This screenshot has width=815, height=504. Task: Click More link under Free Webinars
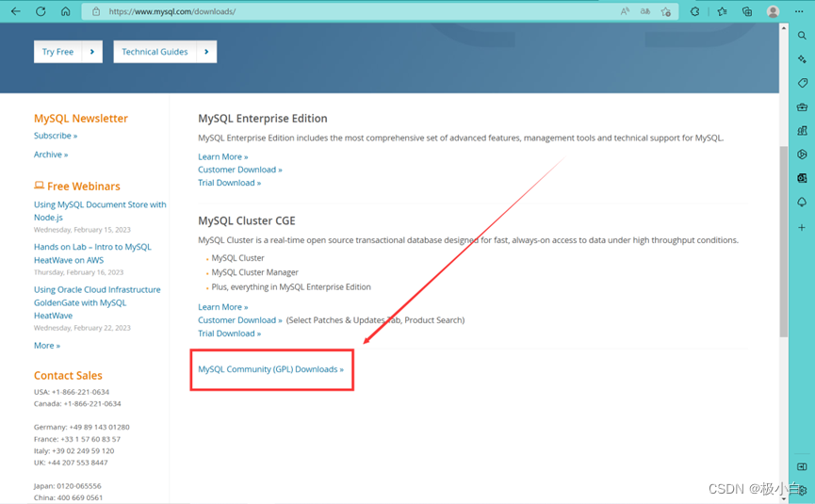point(47,346)
